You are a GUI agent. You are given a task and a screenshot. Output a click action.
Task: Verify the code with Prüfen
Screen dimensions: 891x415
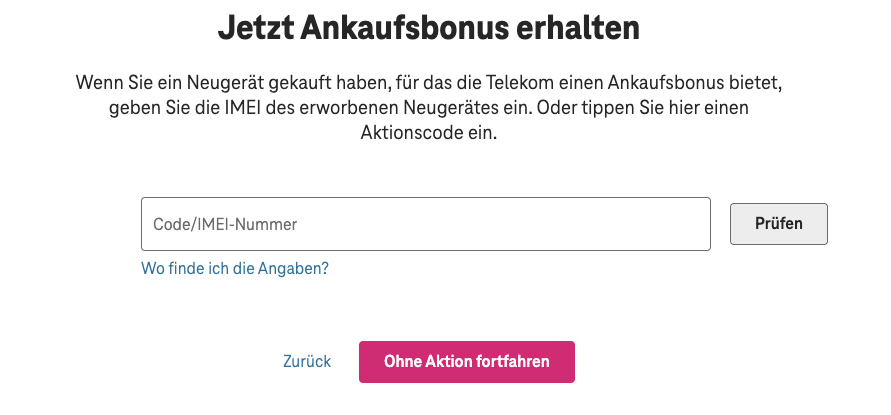778,224
